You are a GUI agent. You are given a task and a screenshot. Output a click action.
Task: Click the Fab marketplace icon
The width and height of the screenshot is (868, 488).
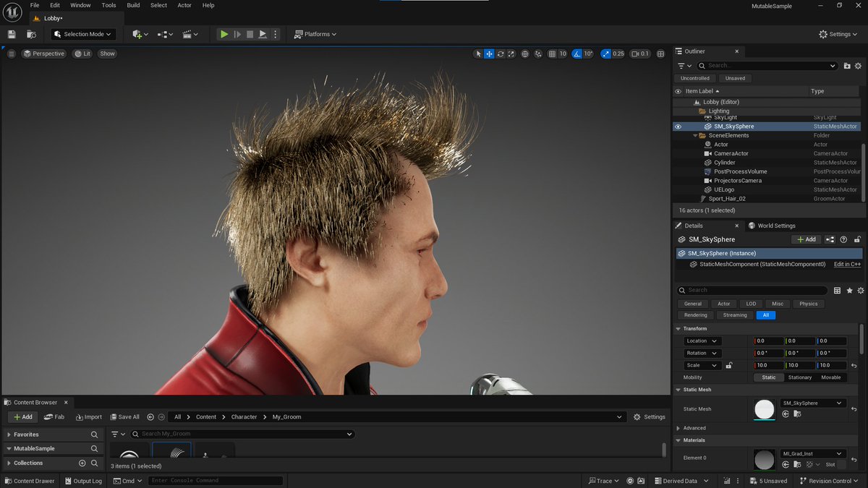54,416
